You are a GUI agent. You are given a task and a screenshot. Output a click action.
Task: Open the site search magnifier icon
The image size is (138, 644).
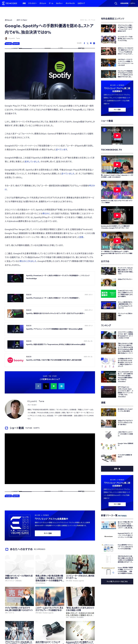coord(116,4)
